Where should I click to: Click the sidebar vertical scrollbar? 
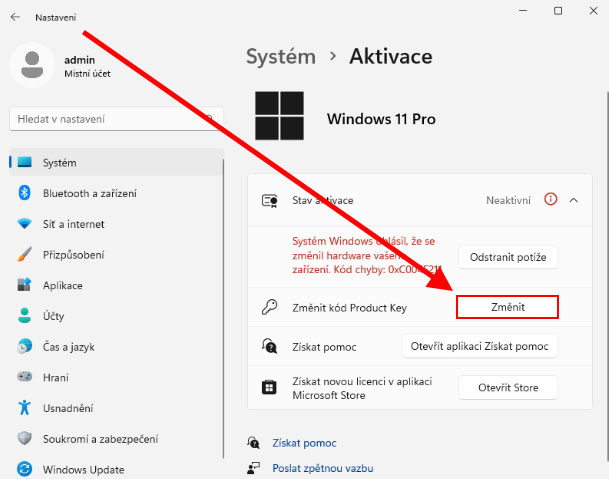tap(224, 309)
